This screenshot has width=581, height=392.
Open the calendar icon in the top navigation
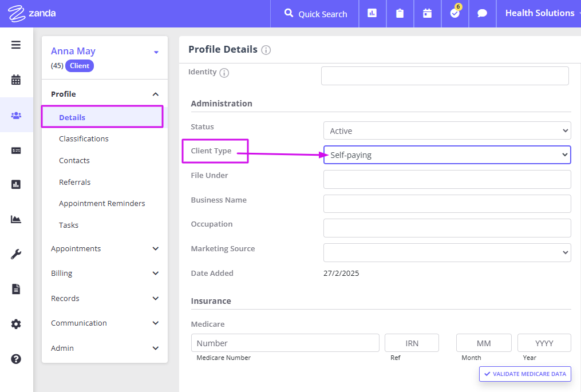point(427,13)
